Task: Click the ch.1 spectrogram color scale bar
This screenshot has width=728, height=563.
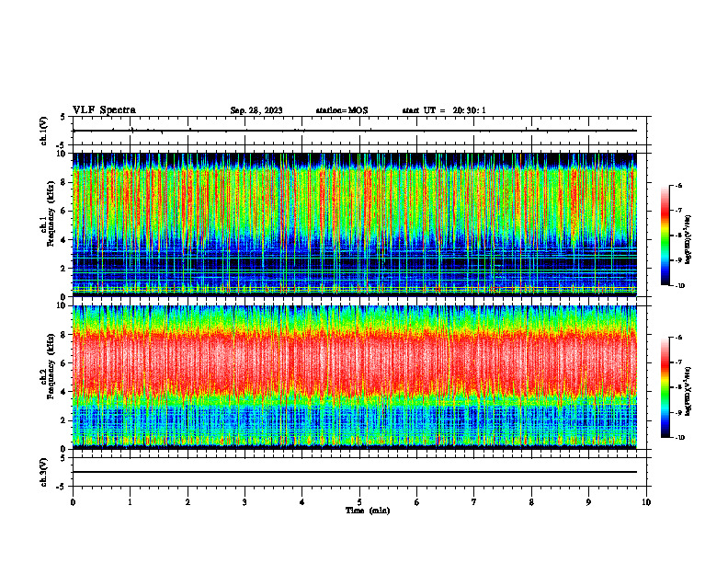Action: coord(665,236)
